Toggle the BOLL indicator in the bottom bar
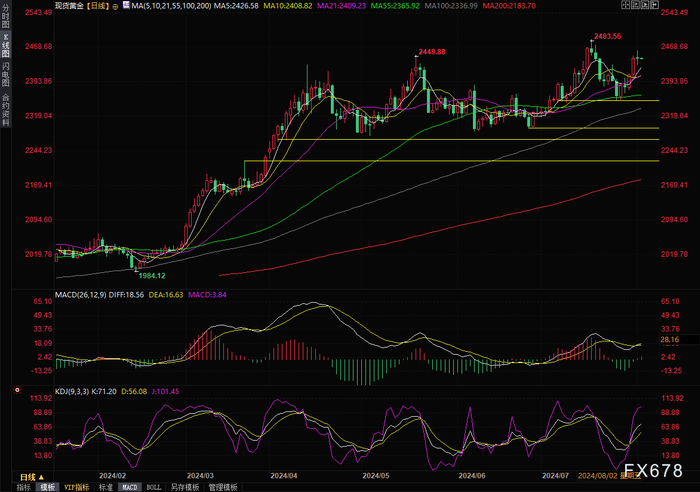The image size is (700, 492). click(156, 487)
